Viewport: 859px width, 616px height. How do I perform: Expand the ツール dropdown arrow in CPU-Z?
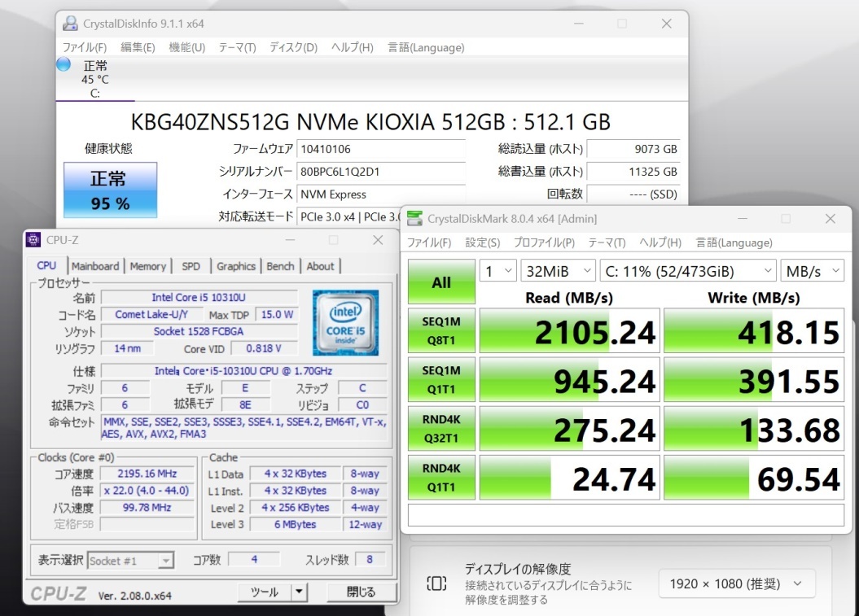299,592
